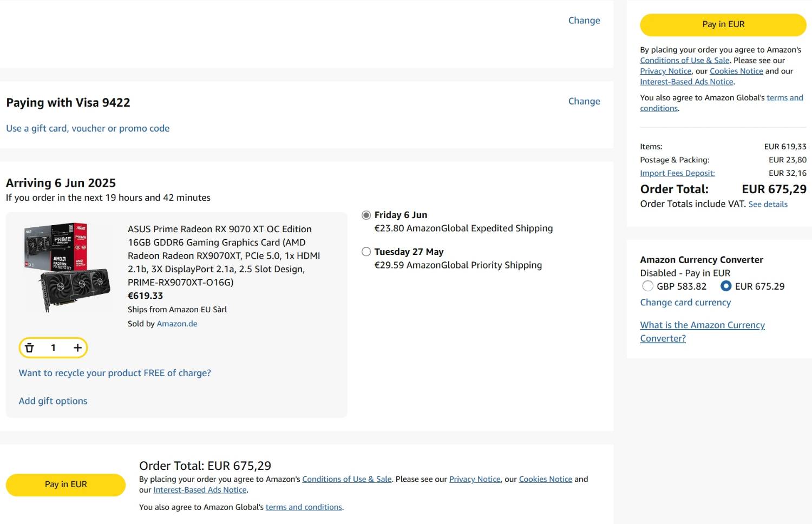Click the Order Total EUR 675,29 sidebar amount
Image resolution: width=812 pixels, height=524 pixels.
pyautogui.click(x=774, y=189)
